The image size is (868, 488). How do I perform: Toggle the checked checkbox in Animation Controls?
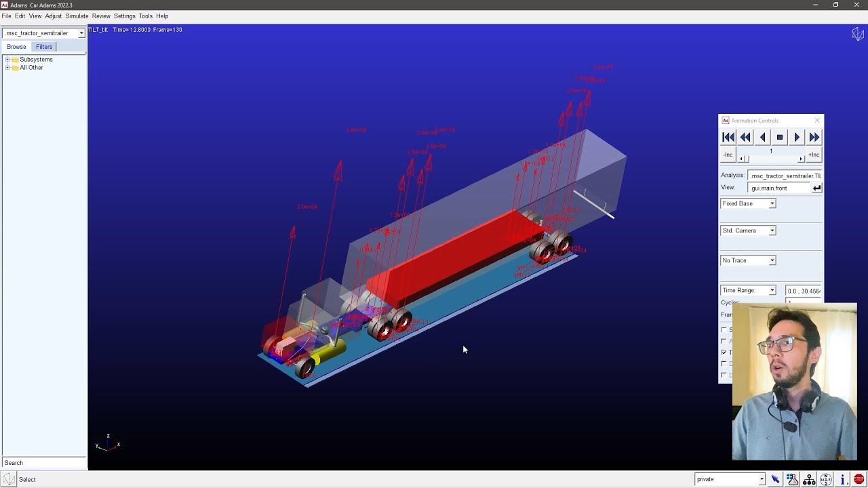click(724, 352)
